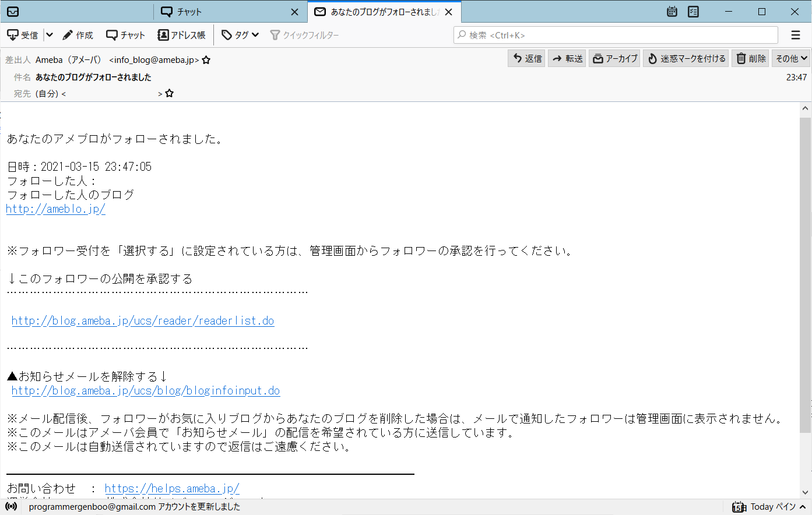Click the subject line あなたのブログがフォローされました
Viewport: 812px width, 515px height.
click(x=93, y=77)
